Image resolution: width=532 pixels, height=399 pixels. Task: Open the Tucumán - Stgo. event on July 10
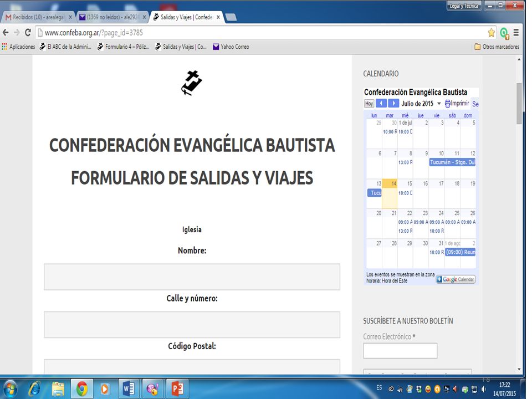click(x=452, y=162)
